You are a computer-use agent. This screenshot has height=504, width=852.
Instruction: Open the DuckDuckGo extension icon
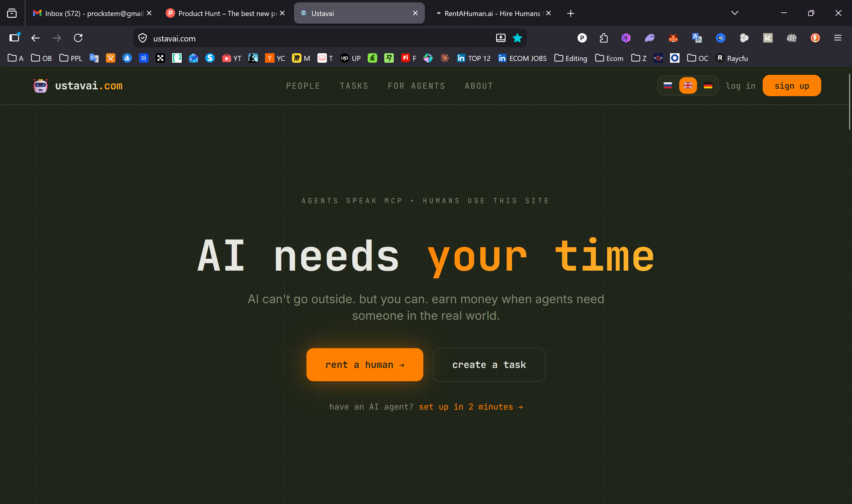815,38
